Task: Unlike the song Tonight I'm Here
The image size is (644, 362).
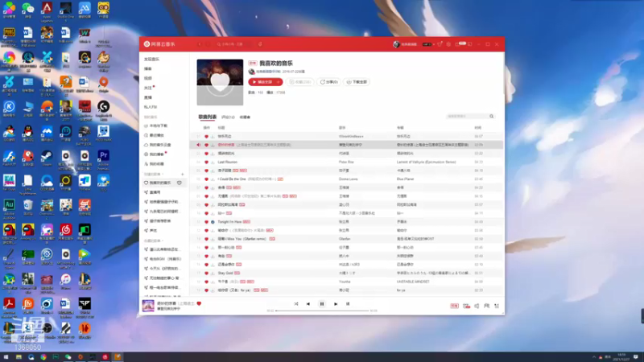Action: (207, 222)
